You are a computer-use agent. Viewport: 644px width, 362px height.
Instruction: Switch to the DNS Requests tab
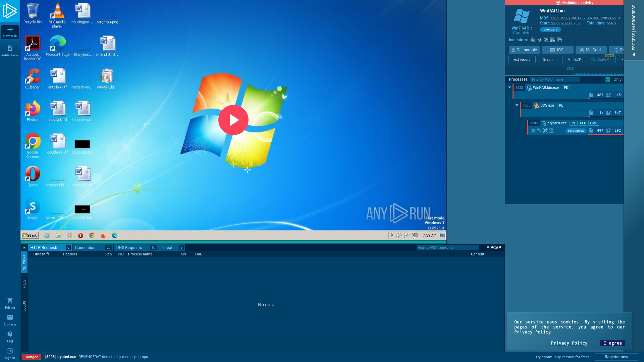tap(136, 248)
